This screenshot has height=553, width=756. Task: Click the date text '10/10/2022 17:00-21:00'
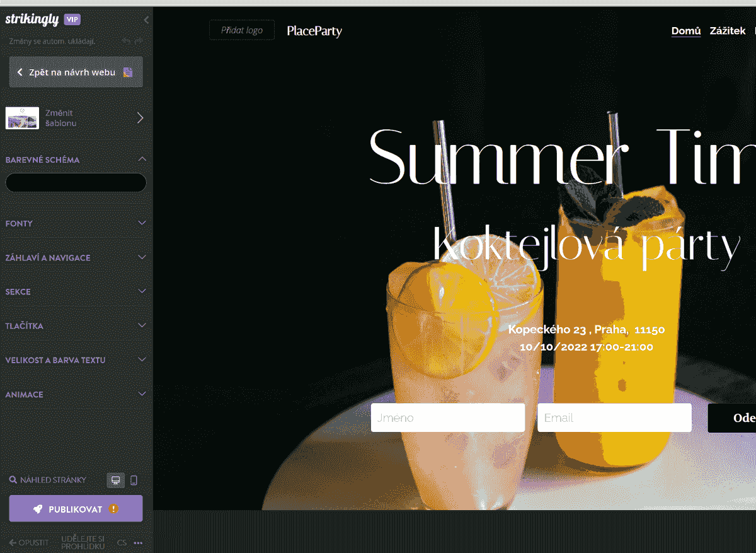click(587, 347)
